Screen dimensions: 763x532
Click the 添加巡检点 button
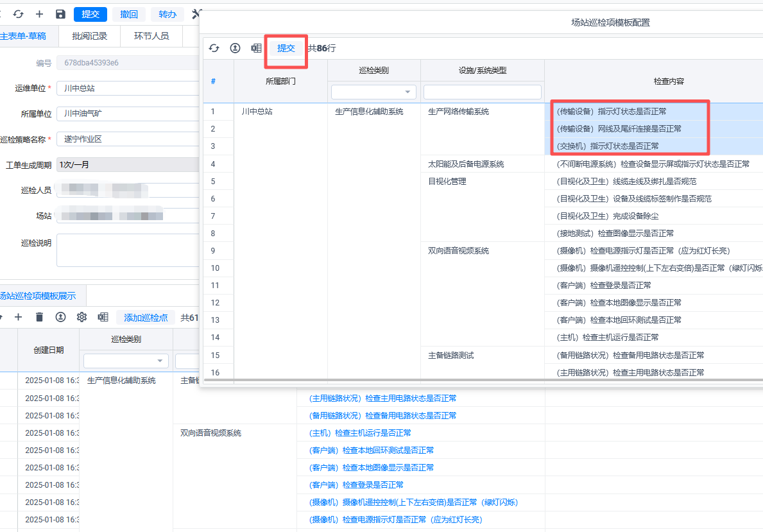click(146, 317)
